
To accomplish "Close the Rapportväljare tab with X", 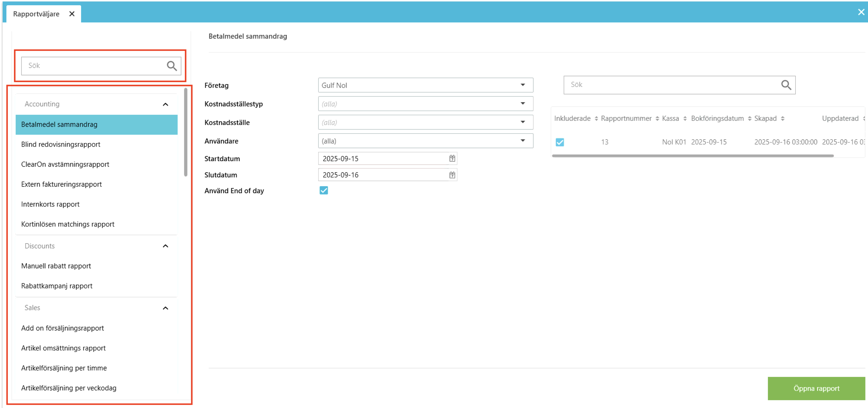I will coord(72,14).
